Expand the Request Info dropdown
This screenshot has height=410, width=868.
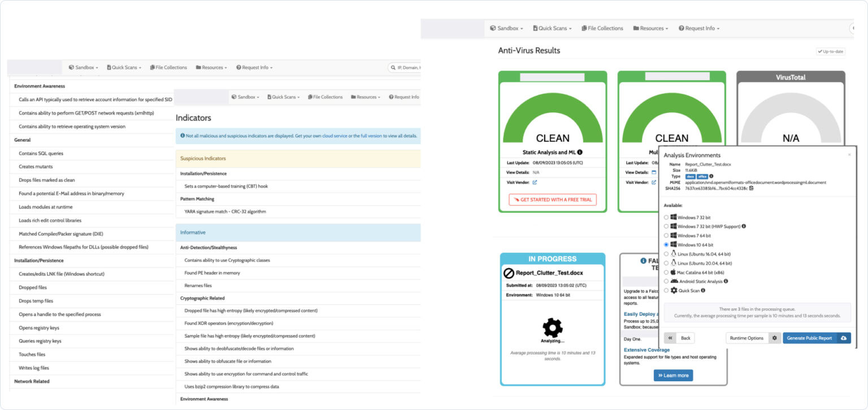pos(699,28)
